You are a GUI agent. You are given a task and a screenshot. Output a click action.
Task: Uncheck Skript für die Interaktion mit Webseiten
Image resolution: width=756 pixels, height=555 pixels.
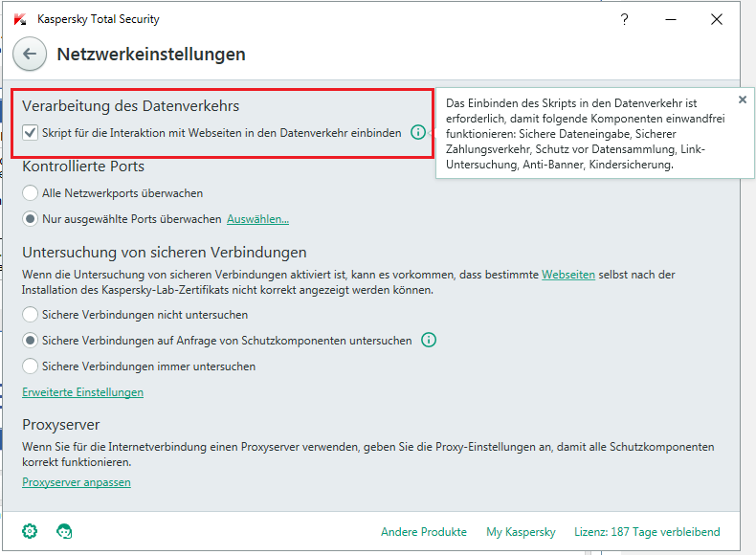click(x=30, y=133)
